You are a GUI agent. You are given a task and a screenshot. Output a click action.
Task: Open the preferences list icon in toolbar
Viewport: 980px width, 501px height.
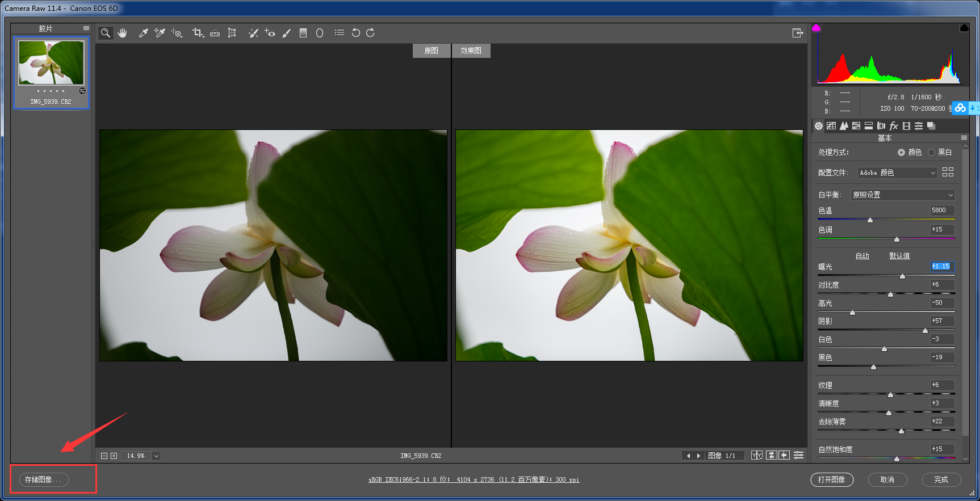[340, 33]
